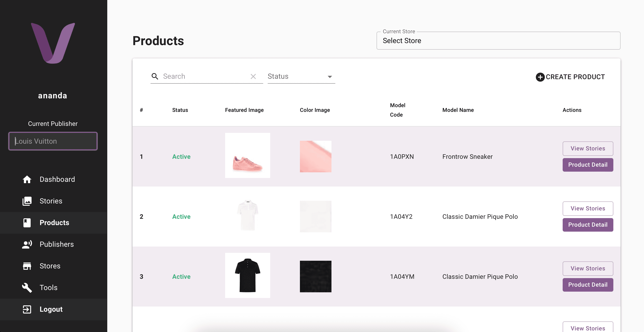Click the Stores shopfront icon

tap(27, 266)
